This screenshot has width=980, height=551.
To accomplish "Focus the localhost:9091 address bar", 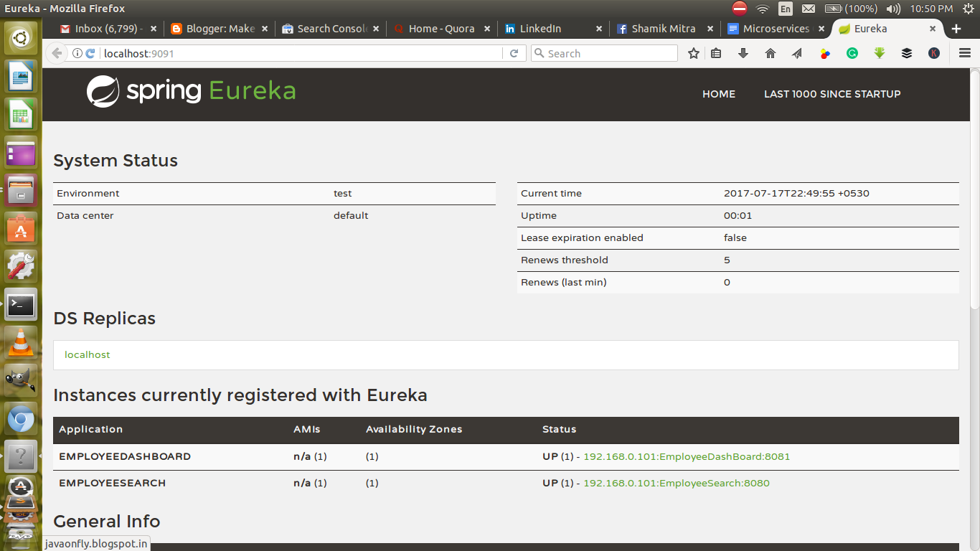I will pos(301,53).
